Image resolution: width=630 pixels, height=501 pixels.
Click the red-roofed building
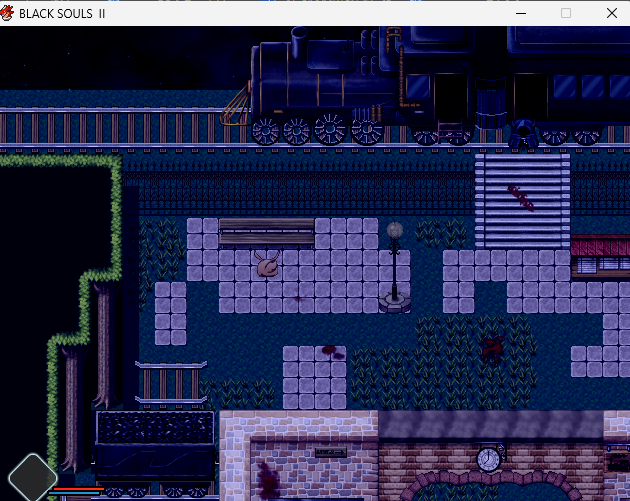click(x=600, y=256)
